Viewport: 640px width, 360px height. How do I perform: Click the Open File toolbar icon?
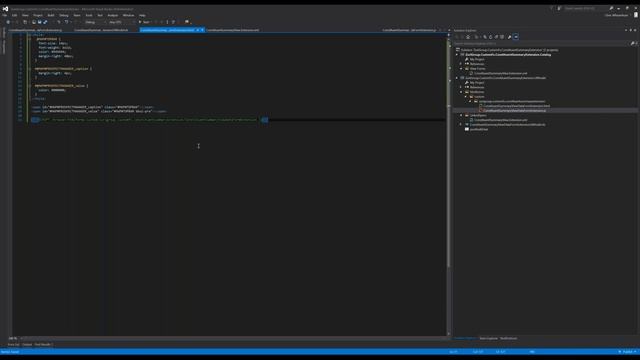point(34,22)
